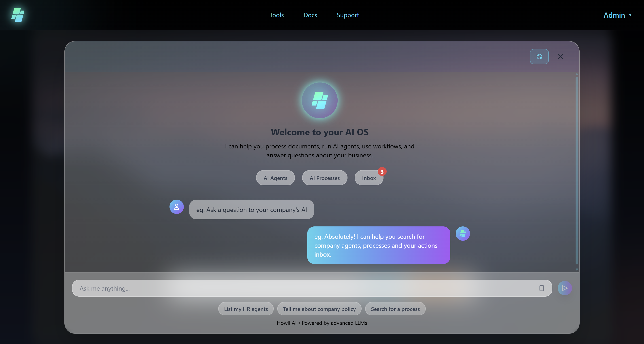Click the red inbox notification badge
The image size is (644, 344).
pos(382,172)
